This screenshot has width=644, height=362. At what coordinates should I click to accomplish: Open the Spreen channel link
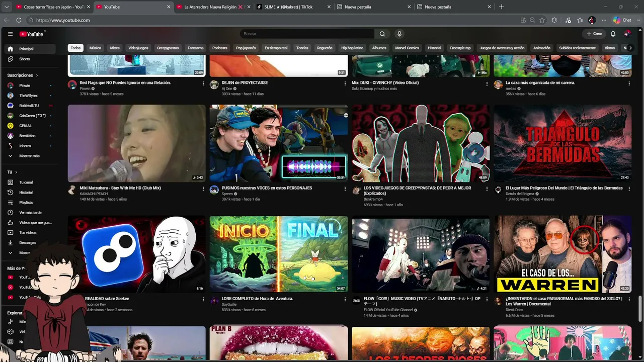click(x=227, y=194)
